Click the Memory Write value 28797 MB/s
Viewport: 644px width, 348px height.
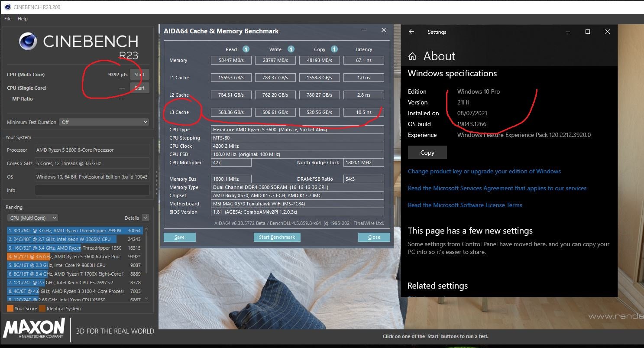[x=275, y=60]
